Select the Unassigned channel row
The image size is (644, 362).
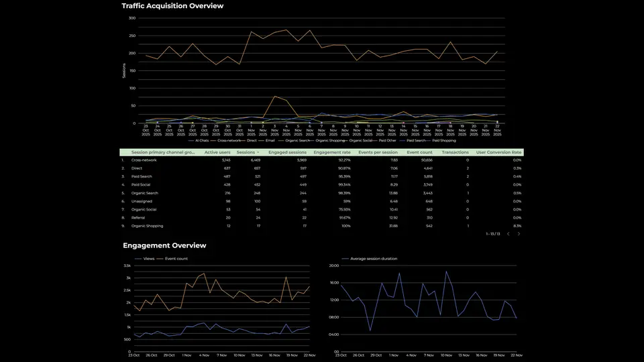click(x=321, y=201)
